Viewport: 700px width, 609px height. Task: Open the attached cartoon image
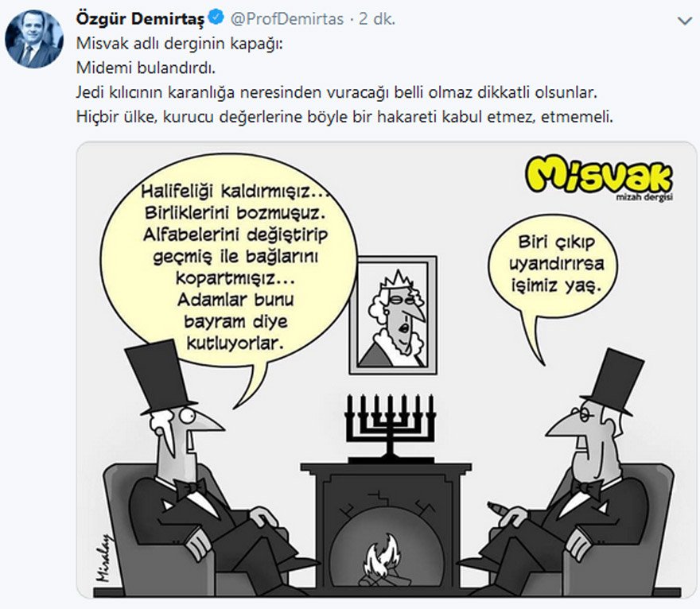pos(386,370)
